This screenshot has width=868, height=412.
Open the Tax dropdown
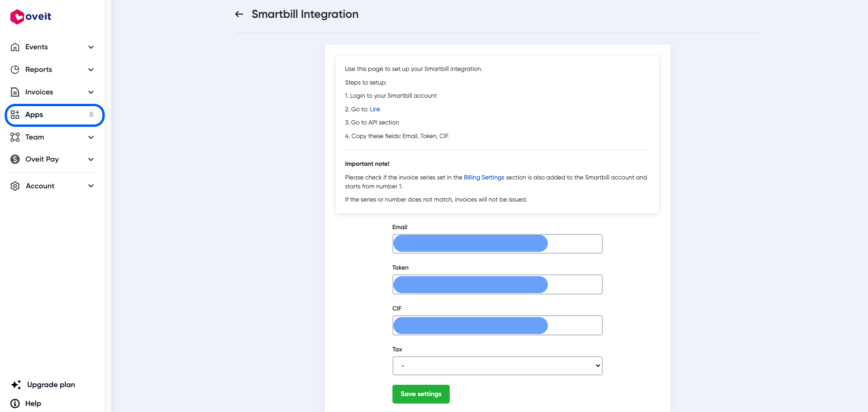point(497,365)
